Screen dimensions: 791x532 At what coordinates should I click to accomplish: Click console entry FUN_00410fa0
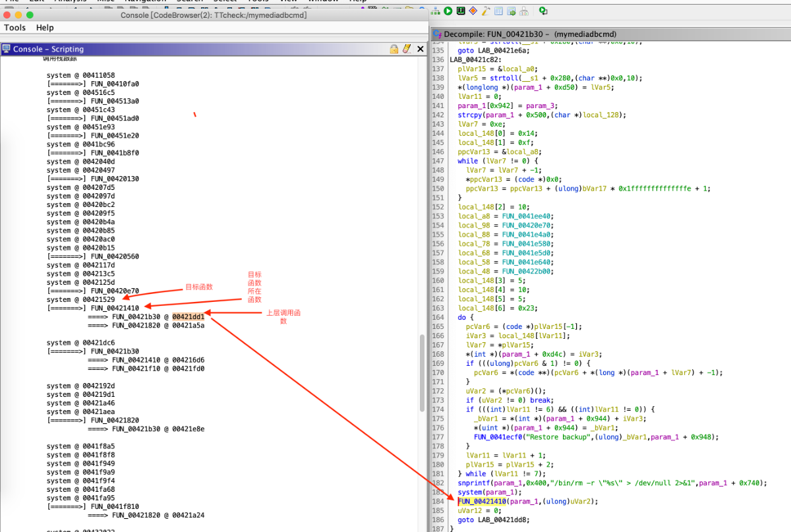click(115, 84)
